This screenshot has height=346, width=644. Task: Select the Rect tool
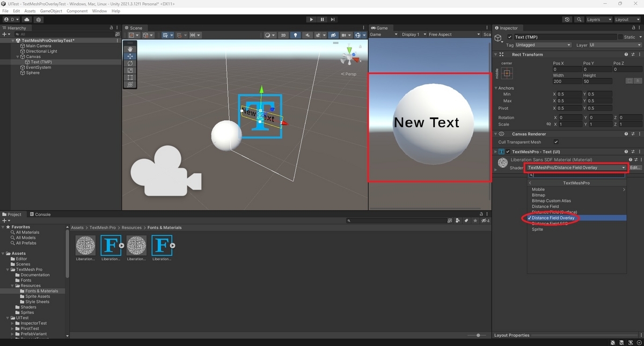tap(130, 77)
